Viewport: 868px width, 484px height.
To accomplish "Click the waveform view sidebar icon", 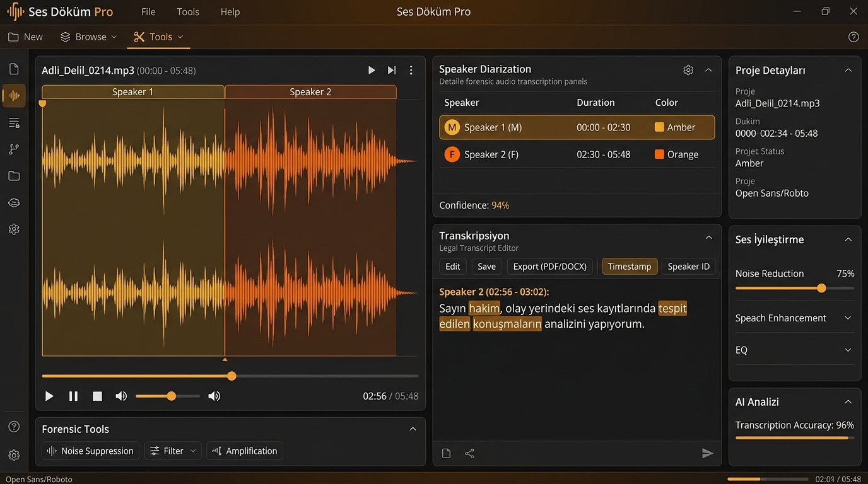I will (14, 96).
